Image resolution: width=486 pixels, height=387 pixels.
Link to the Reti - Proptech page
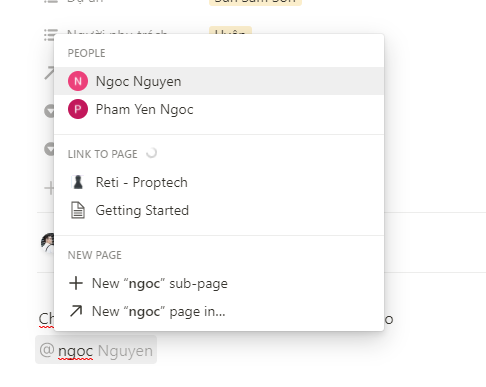219,182
